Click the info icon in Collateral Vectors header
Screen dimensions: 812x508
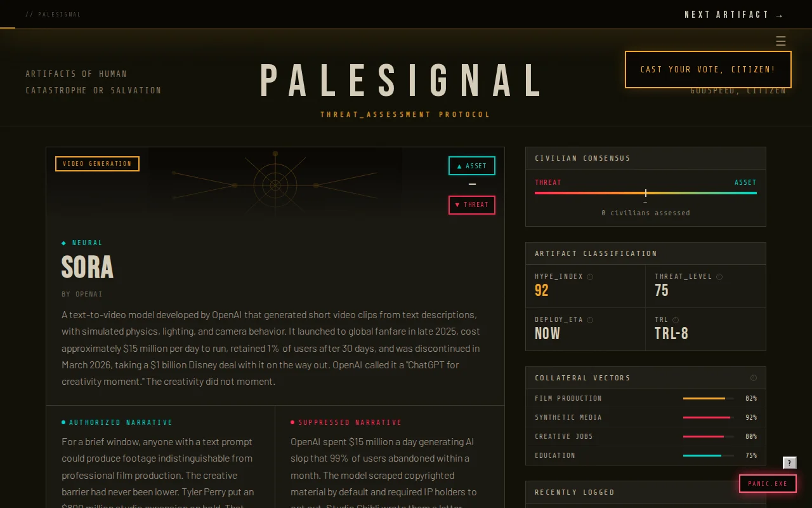(x=754, y=378)
